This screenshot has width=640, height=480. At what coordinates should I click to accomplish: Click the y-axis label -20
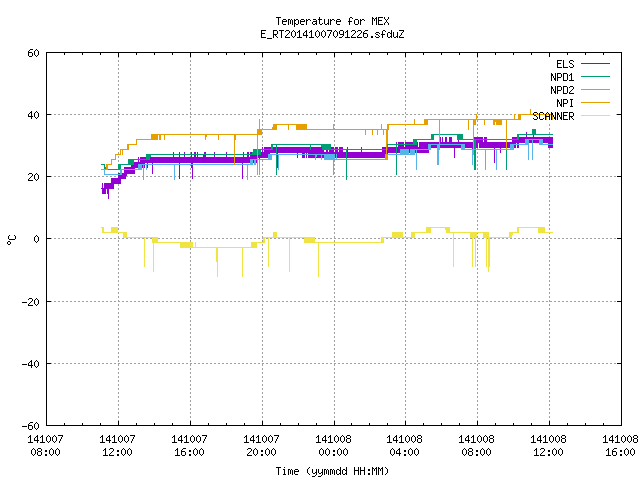(x=31, y=302)
